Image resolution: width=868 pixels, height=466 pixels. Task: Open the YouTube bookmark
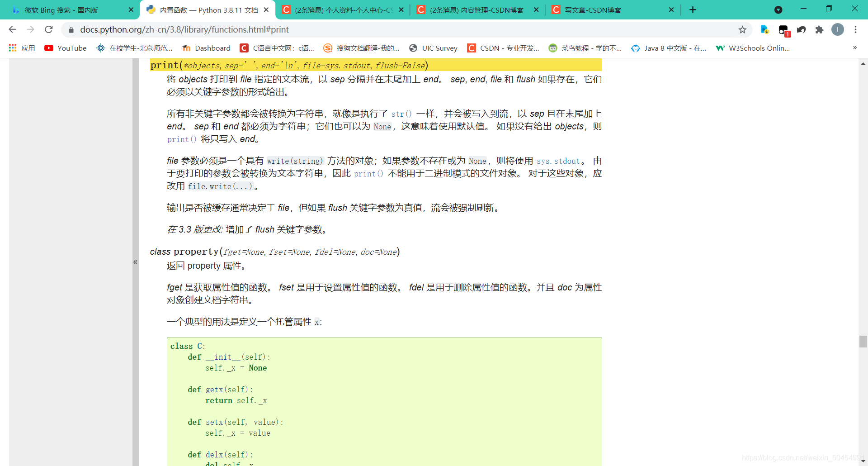(66, 48)
